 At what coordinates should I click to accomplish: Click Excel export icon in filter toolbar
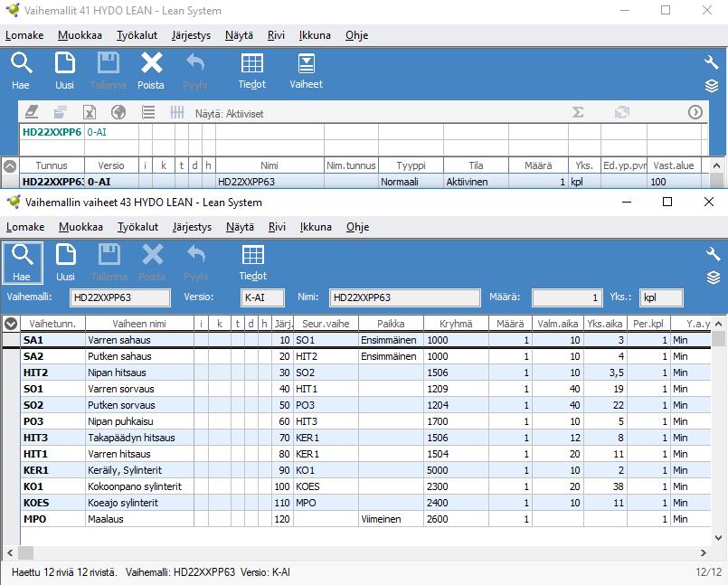pyautogui.click(x=90, y=112)
